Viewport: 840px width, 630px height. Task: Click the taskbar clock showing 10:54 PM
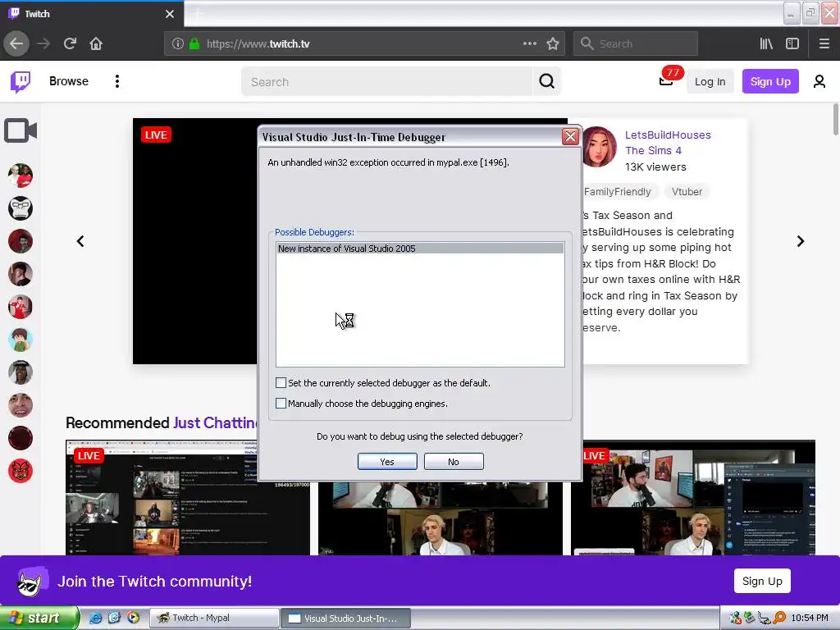pyautogui.click(x=810, y=619)
